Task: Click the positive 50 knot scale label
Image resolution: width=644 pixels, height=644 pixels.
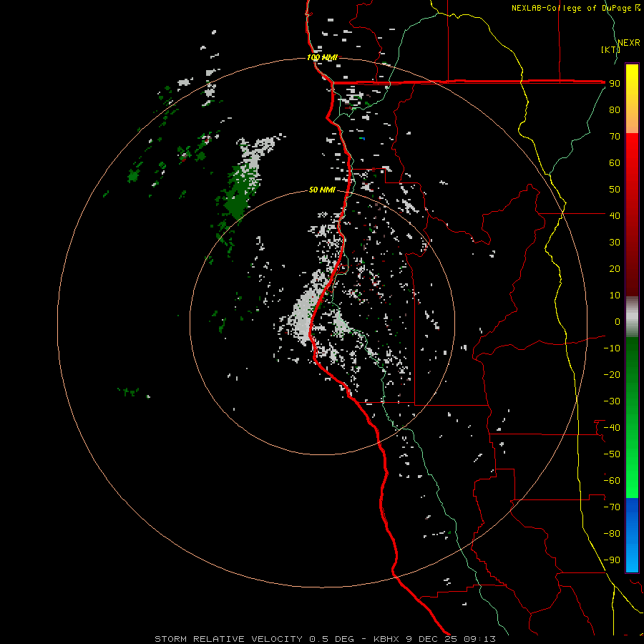Action: pyautogui.click(x=615, y=190)
